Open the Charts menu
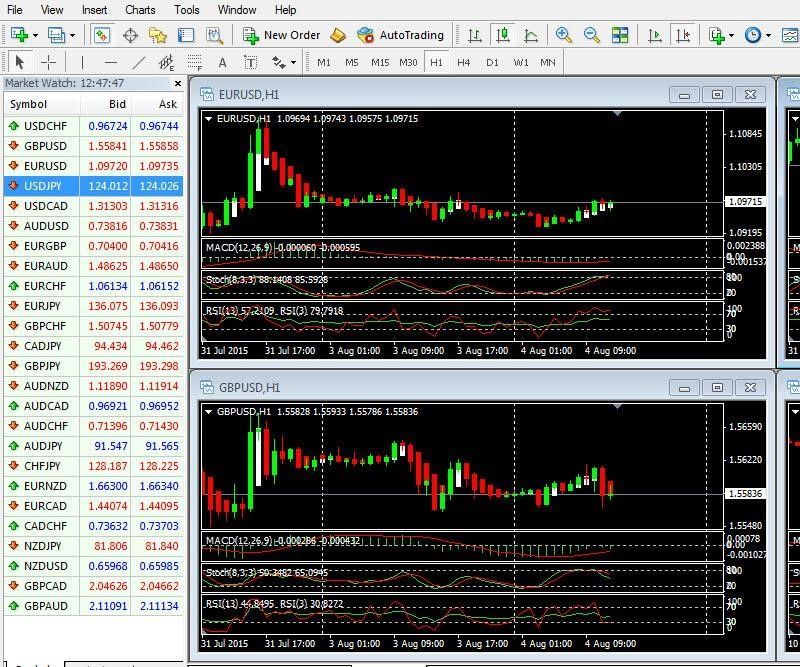Image resolution: width=800 pixels, height=667 pixels. (140, 9)
